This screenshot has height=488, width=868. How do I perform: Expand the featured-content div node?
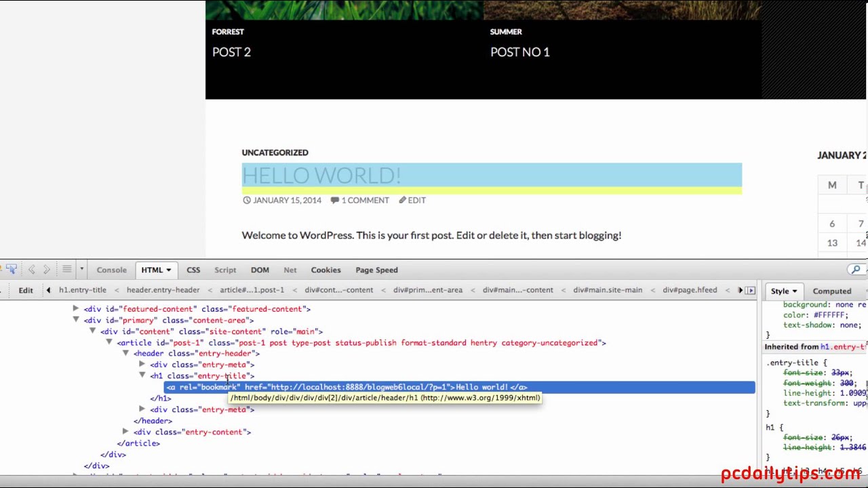click(75, 308)
